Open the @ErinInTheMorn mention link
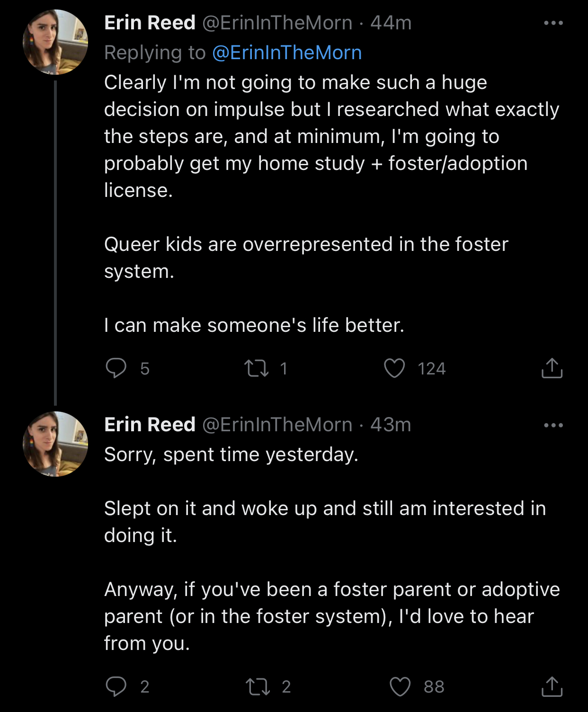This screenshot has width=588, height=712. [287, 53]
